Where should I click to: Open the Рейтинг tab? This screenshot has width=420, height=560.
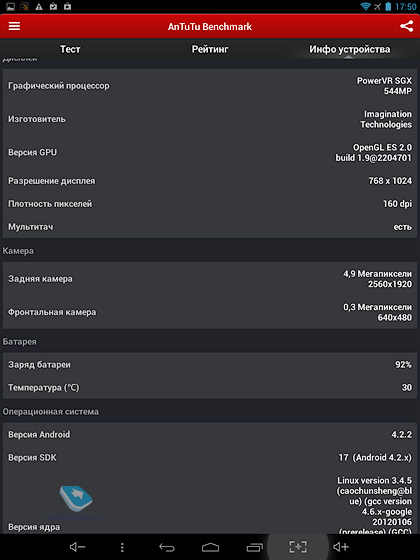click(210, 49)
